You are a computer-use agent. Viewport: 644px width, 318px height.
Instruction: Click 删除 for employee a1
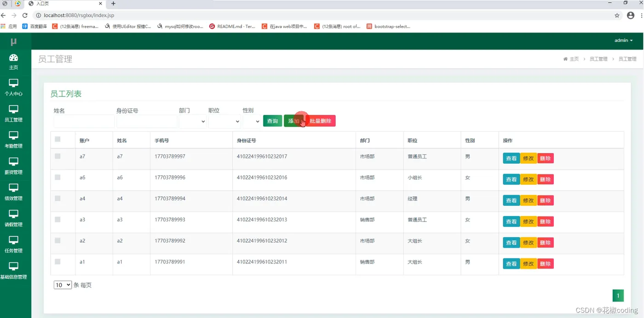click(x=545, y=264)
